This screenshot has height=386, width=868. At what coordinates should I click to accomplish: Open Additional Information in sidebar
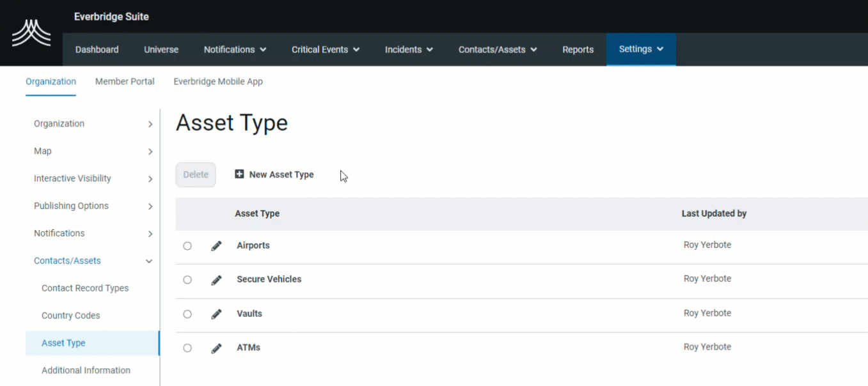tap(86, 371)
